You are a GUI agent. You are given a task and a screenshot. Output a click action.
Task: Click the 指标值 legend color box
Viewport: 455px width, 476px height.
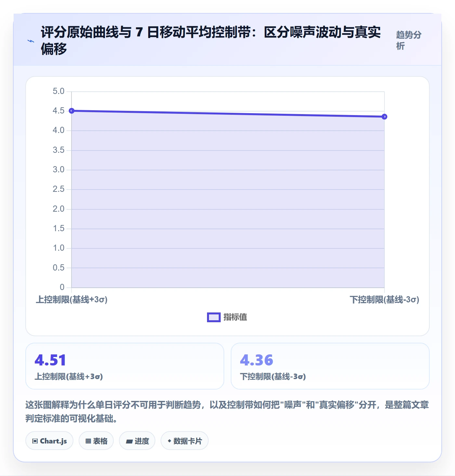click(214, 317)
